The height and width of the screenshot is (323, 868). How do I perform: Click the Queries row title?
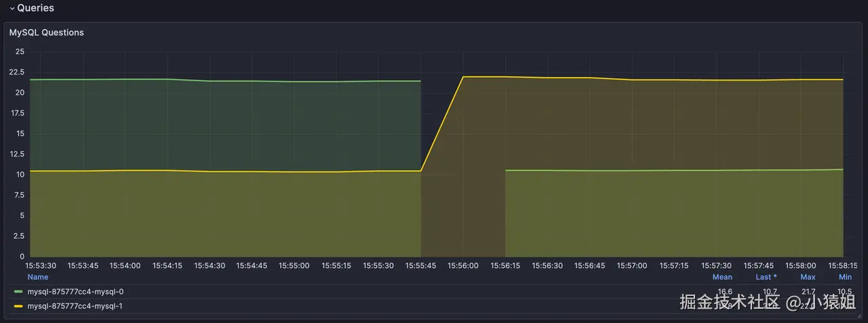point(35,8)
